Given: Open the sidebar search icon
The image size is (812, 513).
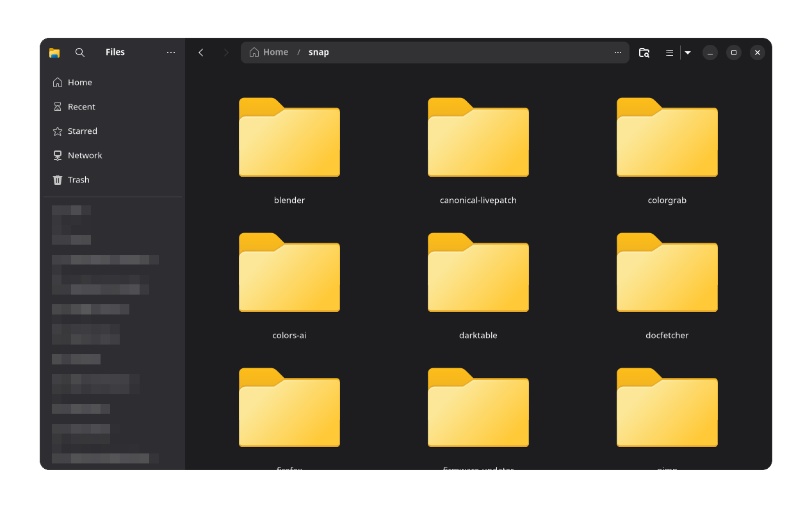Looking at the screenshot, I should tap(79, 52).
